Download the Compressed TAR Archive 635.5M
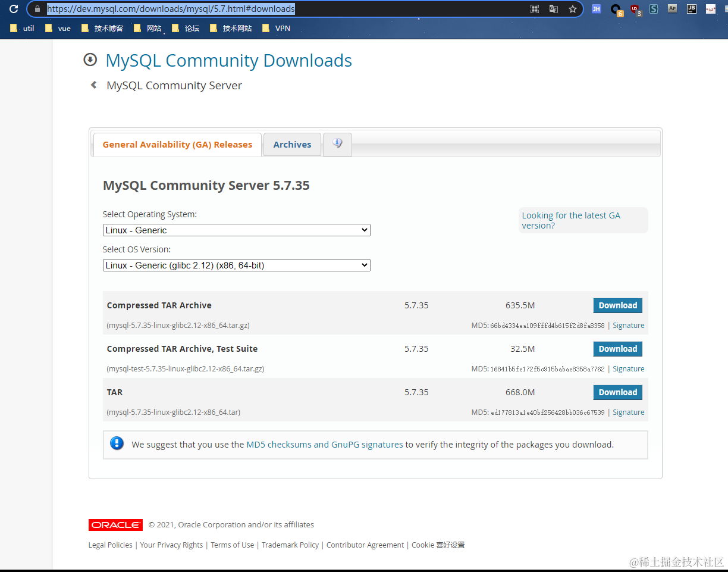The image size is (728, 572). point(617,305)
